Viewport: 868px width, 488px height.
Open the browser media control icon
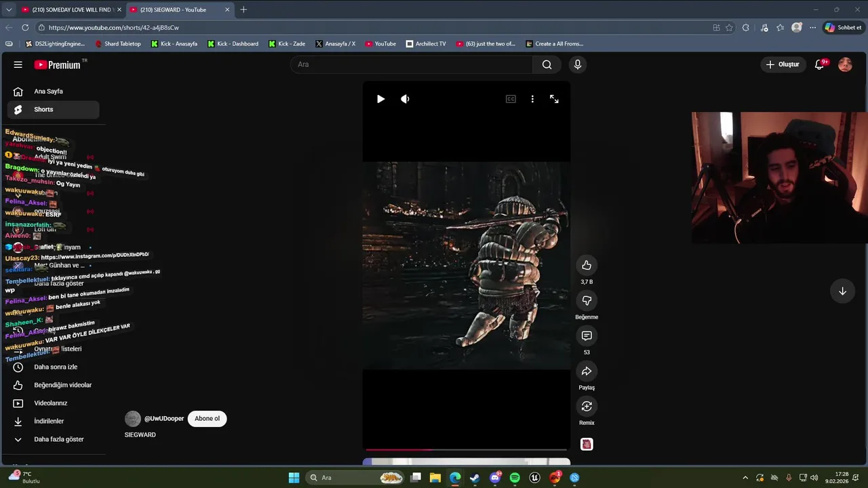pos(764,28)
